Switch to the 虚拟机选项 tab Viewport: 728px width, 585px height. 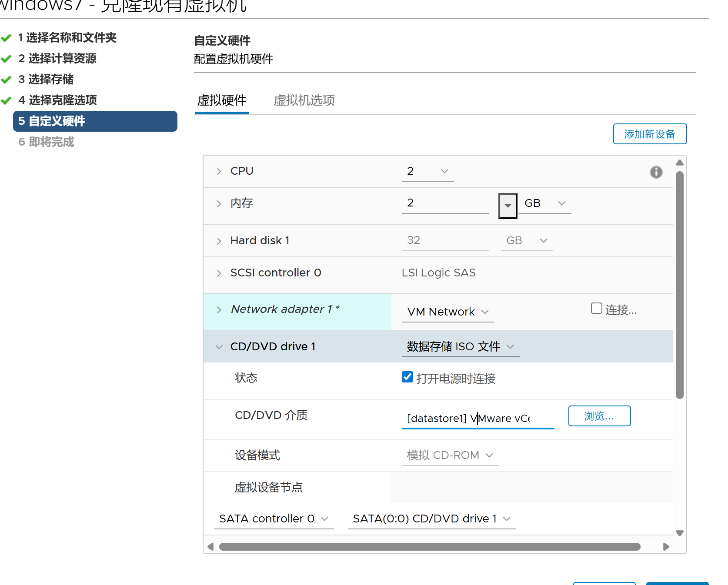[x=304, y=100]
